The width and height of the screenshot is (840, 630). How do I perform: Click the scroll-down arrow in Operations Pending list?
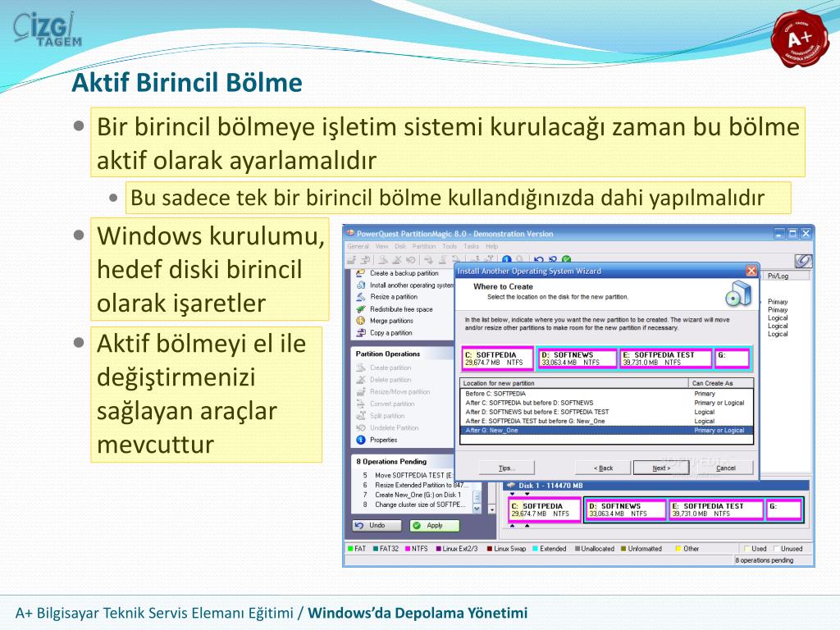477,509
